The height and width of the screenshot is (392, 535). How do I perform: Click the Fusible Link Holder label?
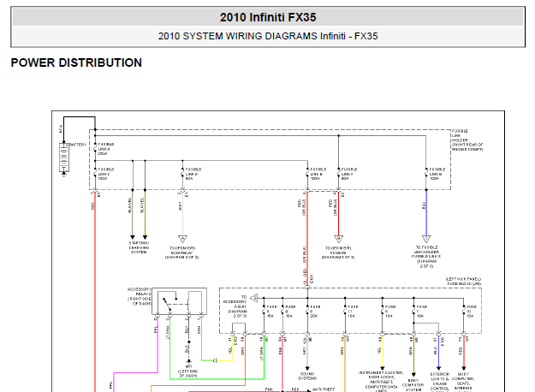point(467,140)
